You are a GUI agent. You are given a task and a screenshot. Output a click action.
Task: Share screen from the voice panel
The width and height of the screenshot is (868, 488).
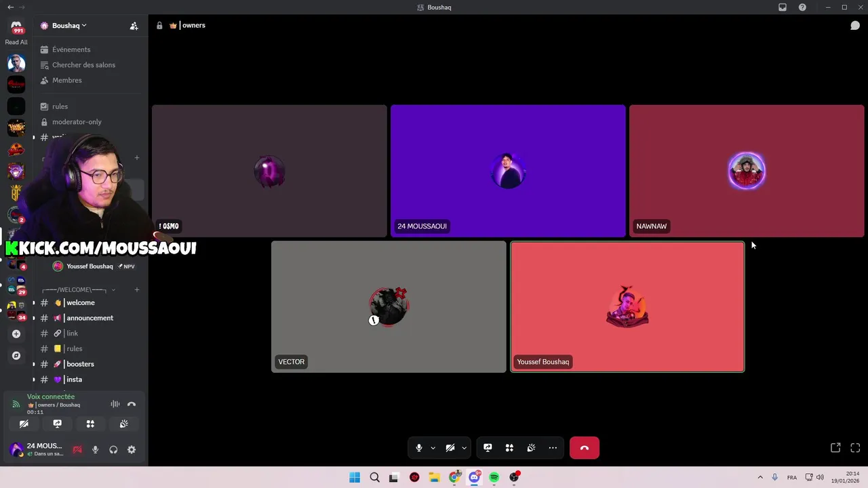point(57,424)
